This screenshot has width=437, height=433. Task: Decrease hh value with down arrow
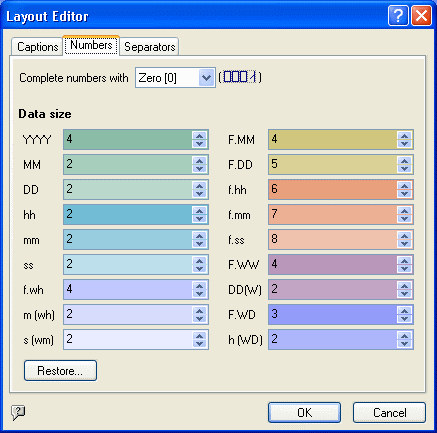click(200, 218)
